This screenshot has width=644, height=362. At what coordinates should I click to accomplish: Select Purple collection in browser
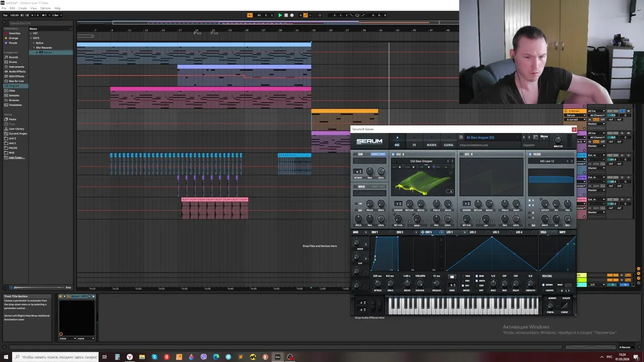click(13, 43)
